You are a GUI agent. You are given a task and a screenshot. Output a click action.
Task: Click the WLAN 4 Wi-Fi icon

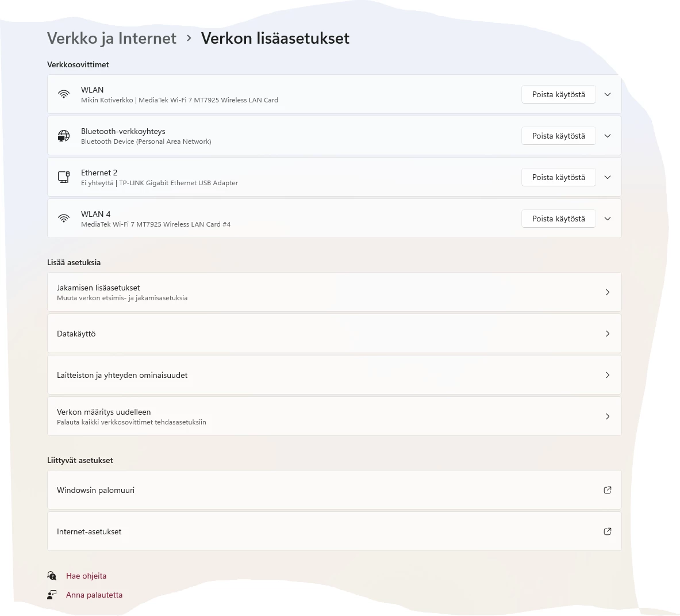(64, 219)
